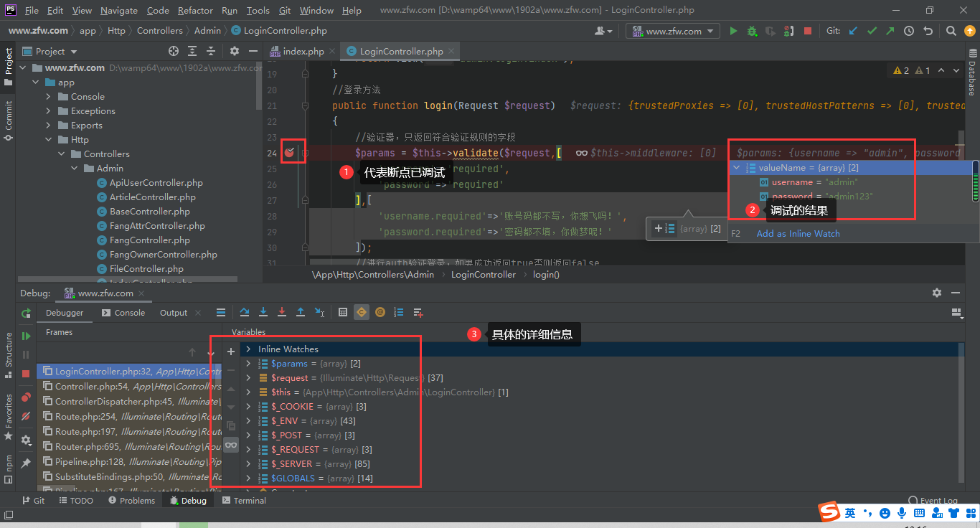Click Evaluate Expression calculator icon
This screenshot has height=528, width=980.
tap(343, 312)
